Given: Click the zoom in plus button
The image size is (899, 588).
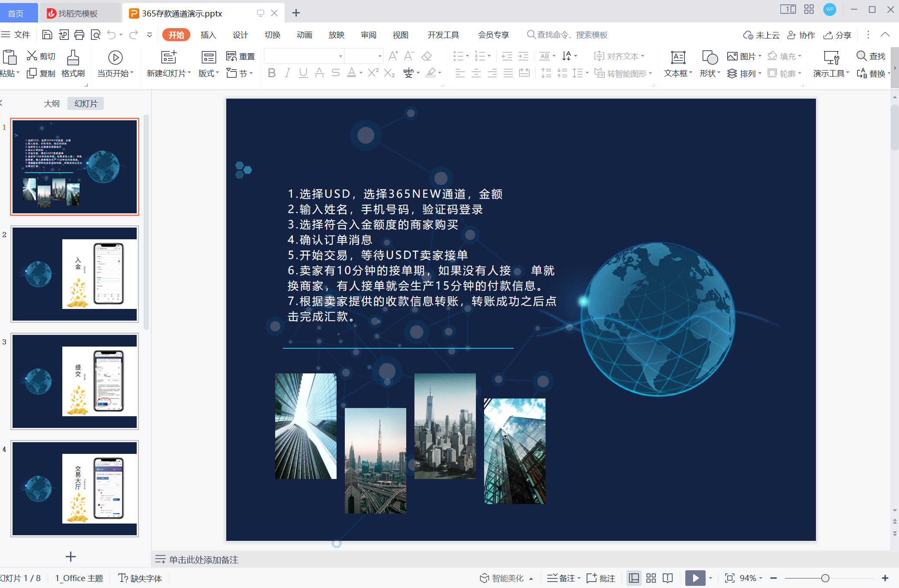Looking at the screenshot, I should click(x=885, y=578).
